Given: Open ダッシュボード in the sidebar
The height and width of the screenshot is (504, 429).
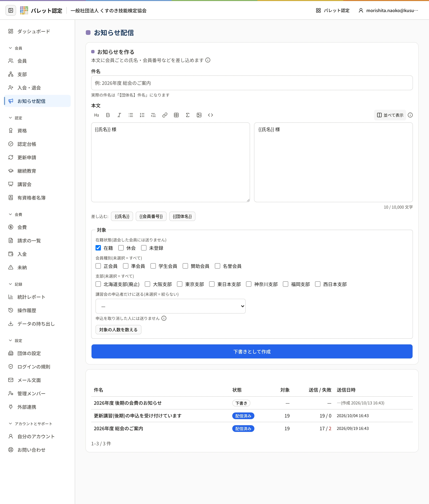Looking at the screenshot, I should point(37,31).
